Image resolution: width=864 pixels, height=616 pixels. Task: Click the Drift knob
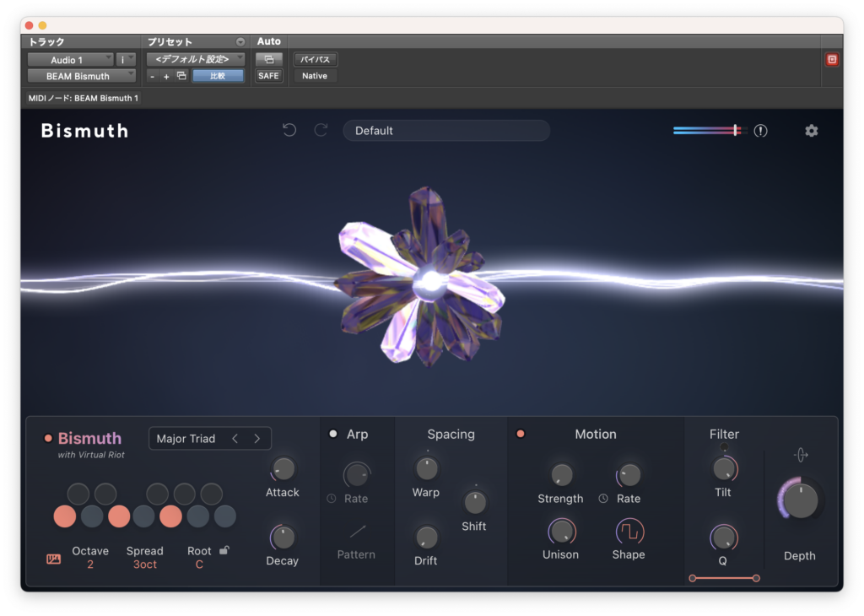pyautogui.click(x=426, y=538)
